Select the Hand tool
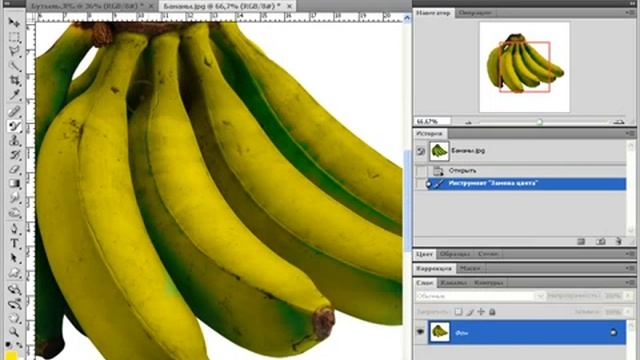640x360 pixels. (14, 318)
